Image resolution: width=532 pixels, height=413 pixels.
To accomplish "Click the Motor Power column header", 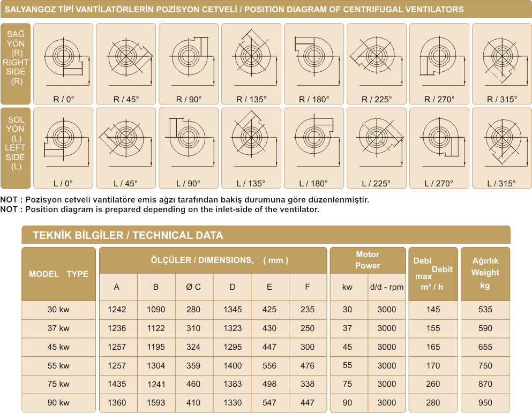I will [x=368, y=260].
